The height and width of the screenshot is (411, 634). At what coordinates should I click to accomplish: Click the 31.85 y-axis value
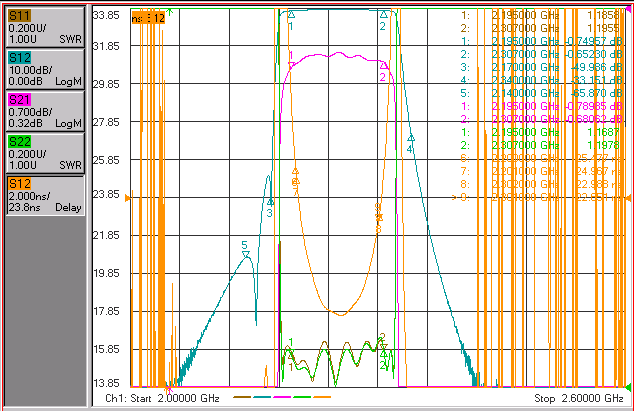(x=106, y=46)
